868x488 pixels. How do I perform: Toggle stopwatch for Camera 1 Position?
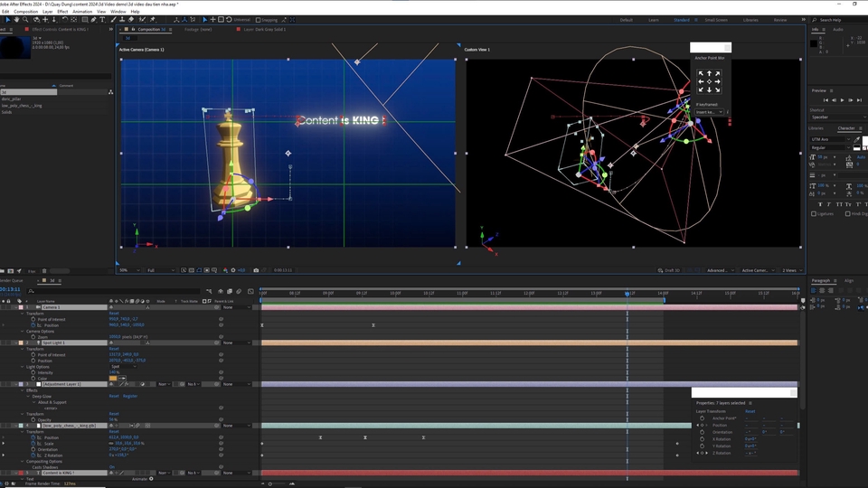coord(33,325)
